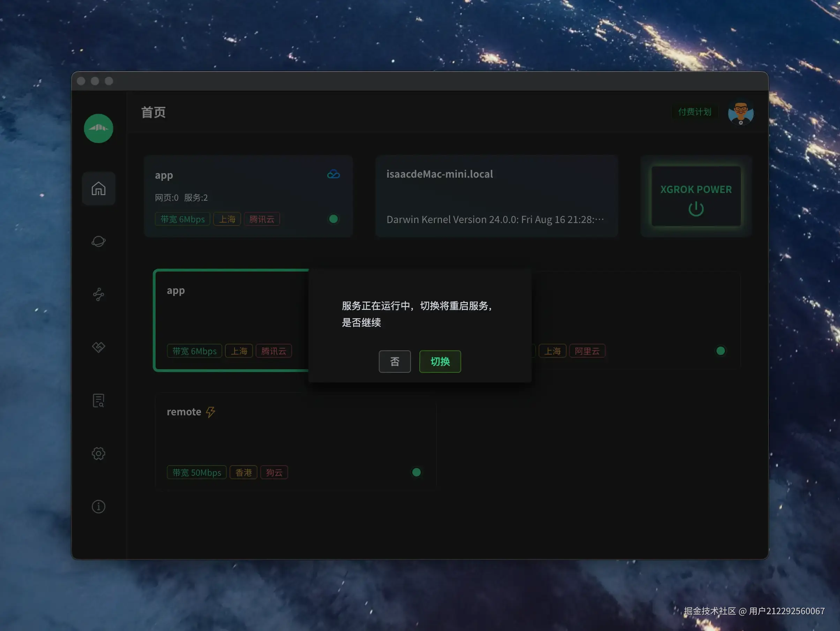Click the lightning icon beside remote
Image resolution: width=840 pixels, height=631 pixels.
click(x=210, y=412)
